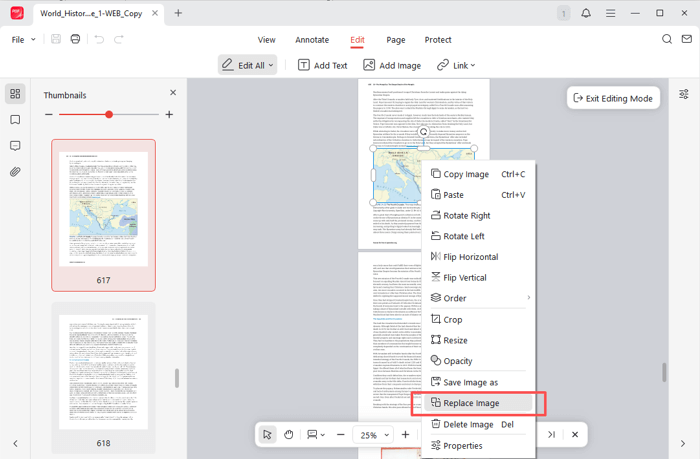Select Flip Vertical menu entry
Viewport: 700px width, 459px height.
click(x=480, y=277)
